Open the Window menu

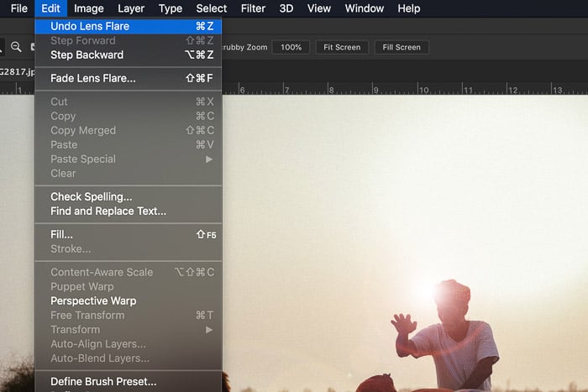(x=364, y=8)
